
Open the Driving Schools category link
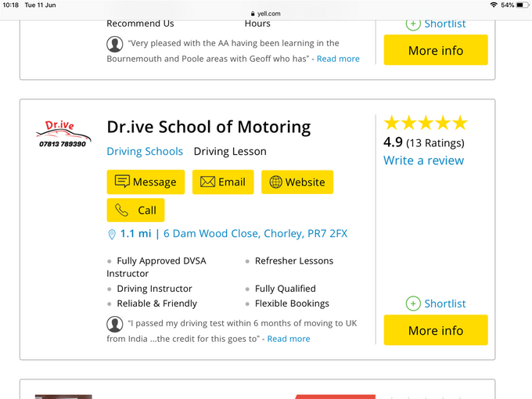click(x=145, y=151)
